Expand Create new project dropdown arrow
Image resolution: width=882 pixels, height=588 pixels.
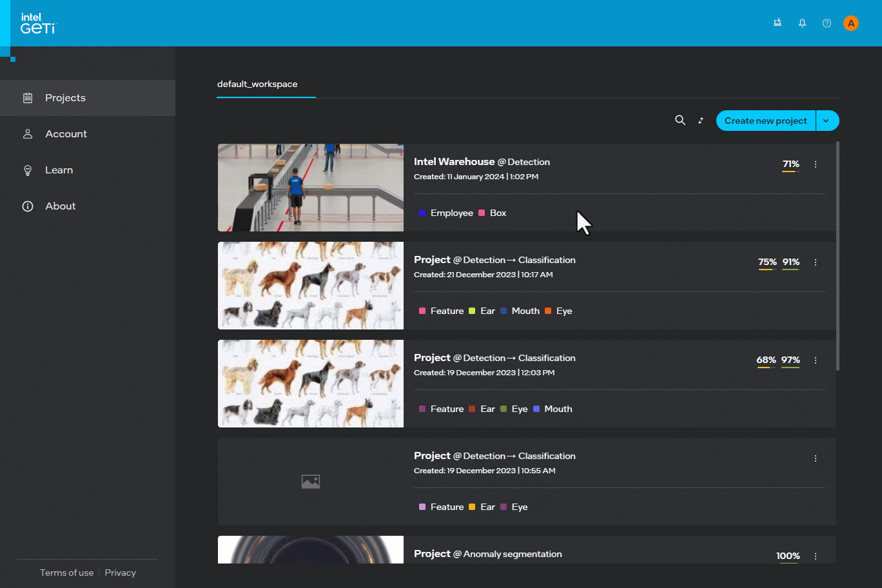coord(827,121)
